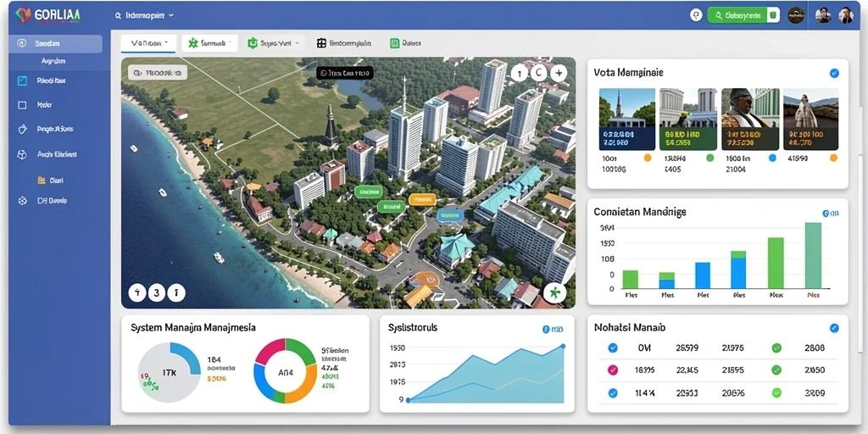Click the white square beside the green button
The width and height of the screenshot is (868, 434).
pos(774,15)
